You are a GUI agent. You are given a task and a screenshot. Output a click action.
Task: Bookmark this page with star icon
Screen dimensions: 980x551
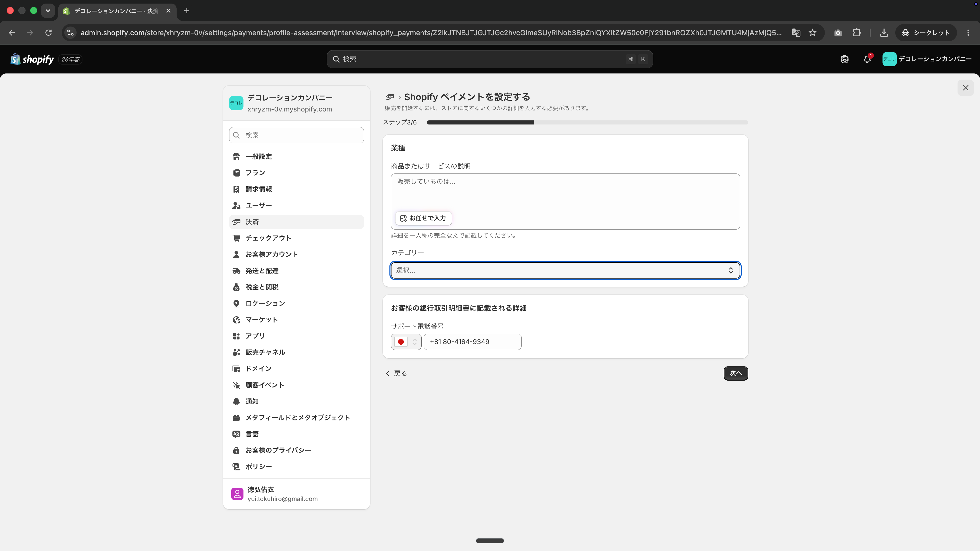click(x=813, y=33)
